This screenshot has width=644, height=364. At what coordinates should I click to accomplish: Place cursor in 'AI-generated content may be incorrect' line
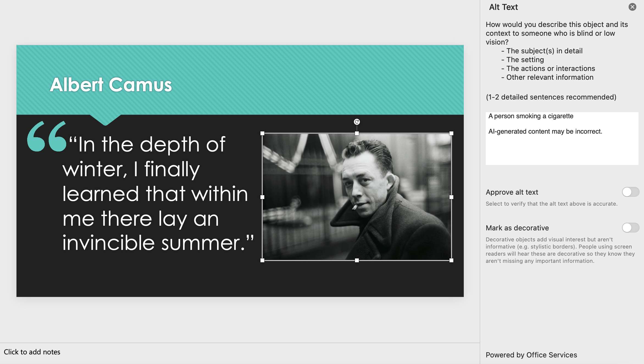[545, 132]
